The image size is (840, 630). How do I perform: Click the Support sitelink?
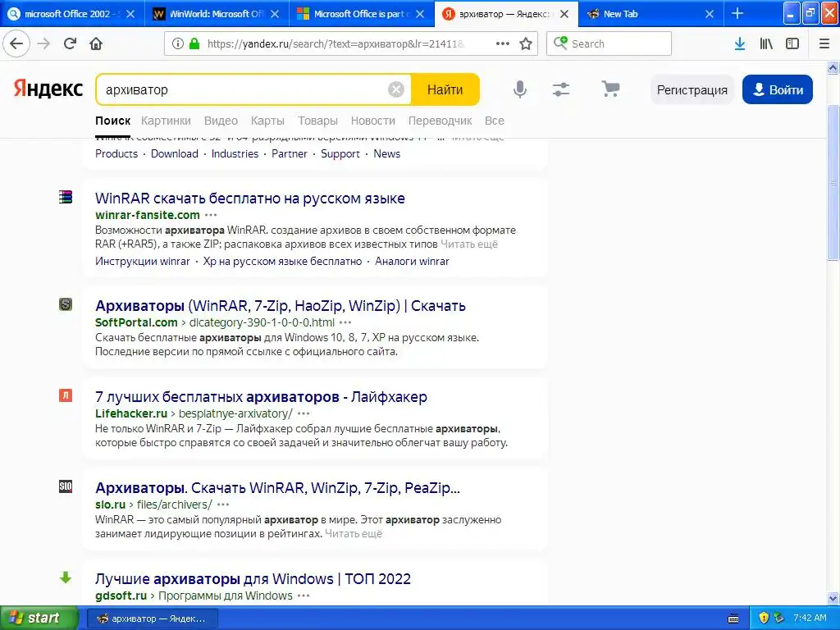pos(340,153)
